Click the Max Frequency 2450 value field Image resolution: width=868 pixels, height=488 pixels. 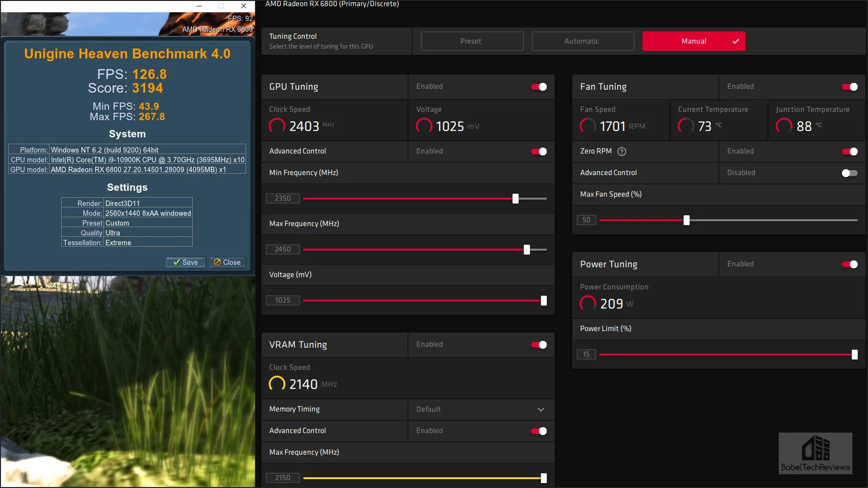click(283, 250)
